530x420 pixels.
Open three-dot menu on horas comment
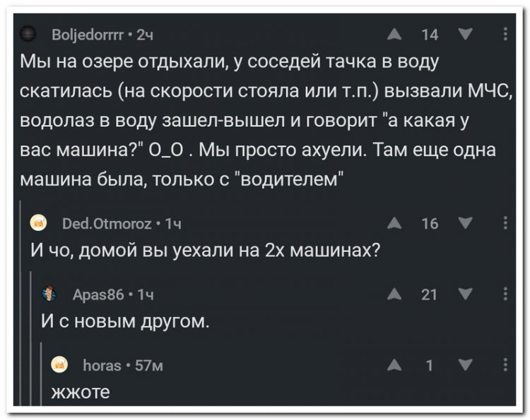point(505,365)
